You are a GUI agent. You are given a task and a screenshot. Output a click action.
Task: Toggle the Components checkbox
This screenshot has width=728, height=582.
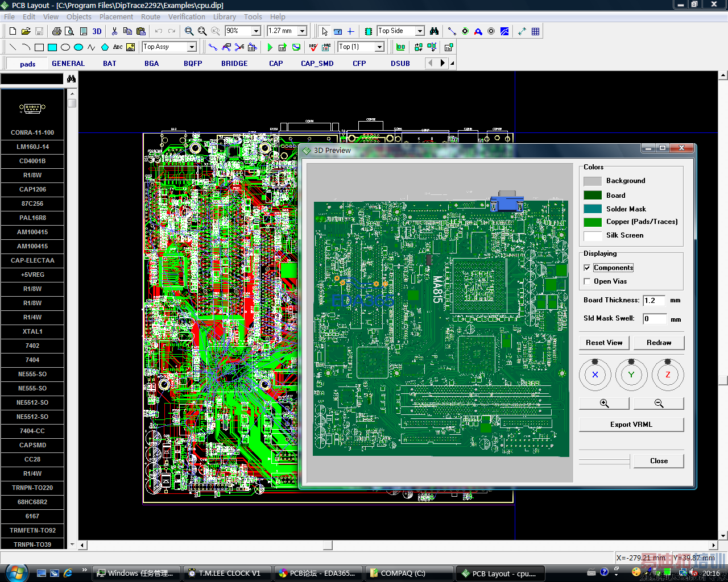(x=587, y=268)
